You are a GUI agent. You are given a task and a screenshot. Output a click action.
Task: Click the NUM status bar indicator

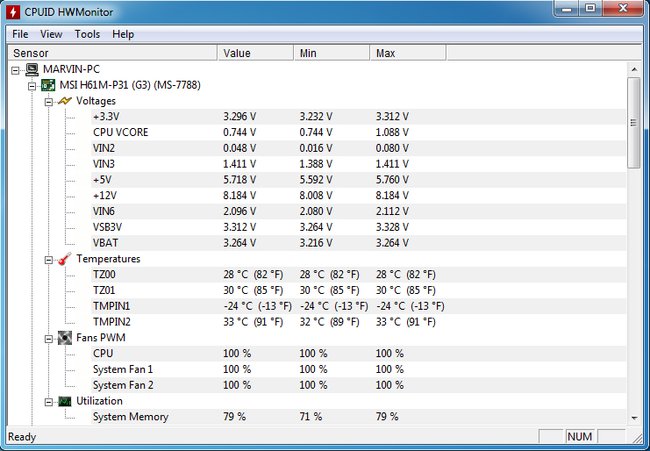point(580,436)
